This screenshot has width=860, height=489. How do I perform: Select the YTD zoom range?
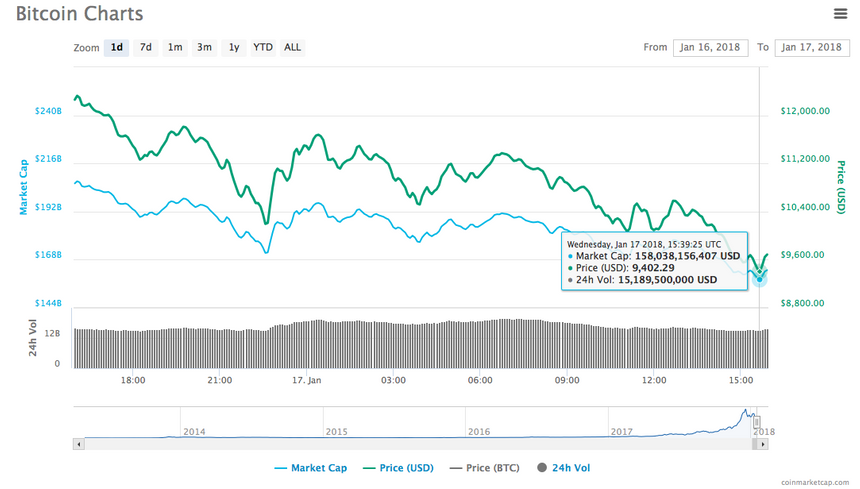263,47
